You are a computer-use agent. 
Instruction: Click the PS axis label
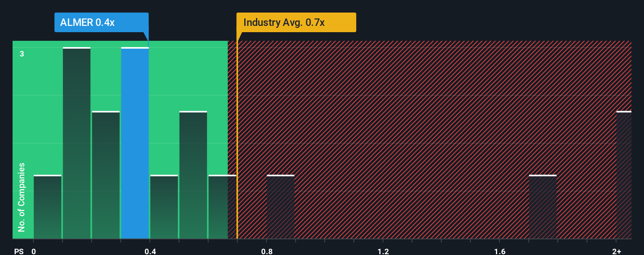19,251
